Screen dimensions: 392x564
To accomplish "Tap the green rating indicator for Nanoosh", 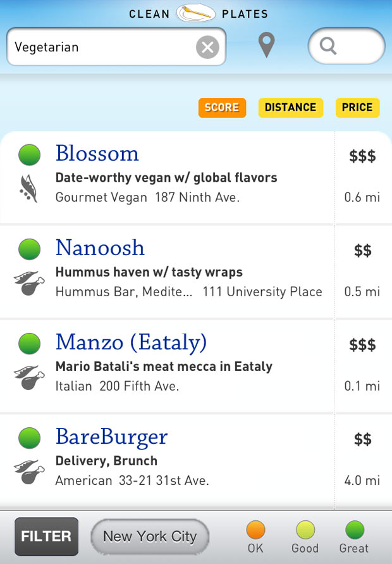I will (29, 249).
